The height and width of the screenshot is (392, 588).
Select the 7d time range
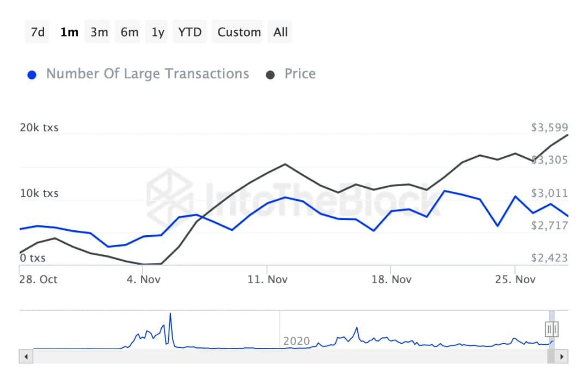38,32
